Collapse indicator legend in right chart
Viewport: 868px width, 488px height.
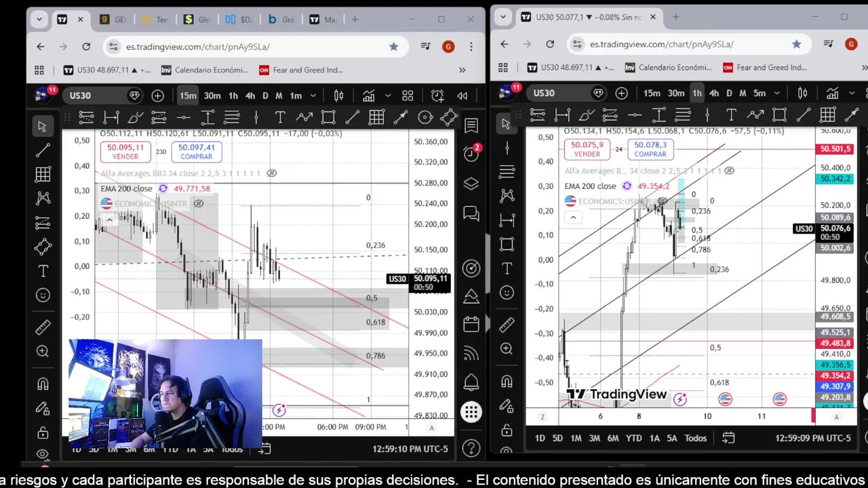572,217
